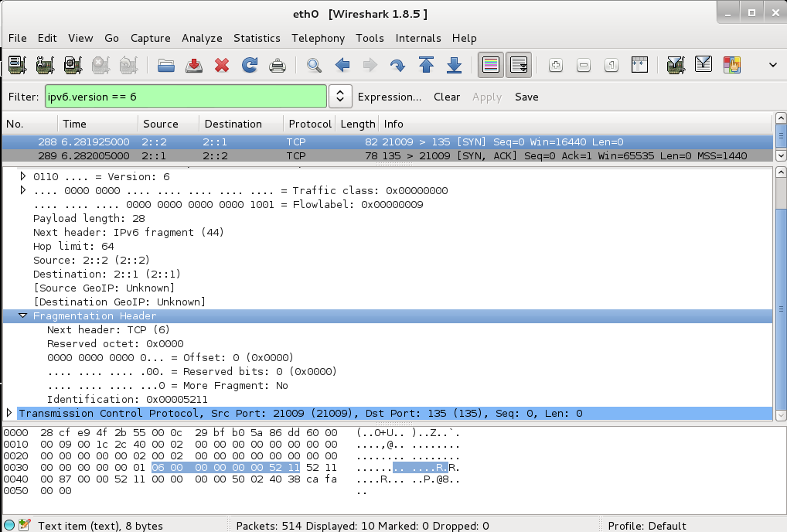Screen dimensions: 787x532
Task: Select Next header: IPv6 fragment (44) line
Action: 128,233
